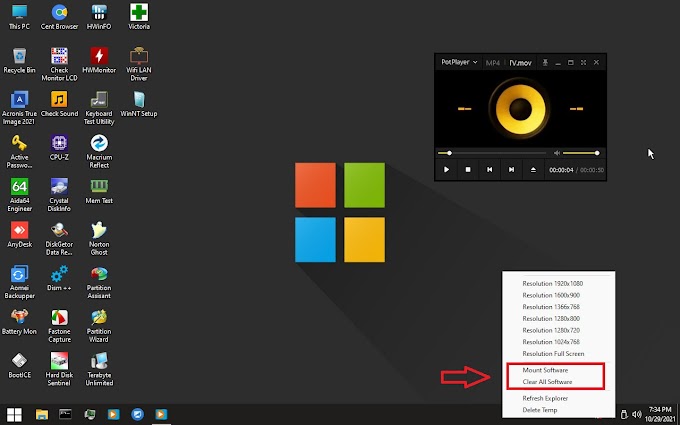This screenshot has width=680, height=425.
Task: Open DiskGetor Data Recovery icon
Action: click(x=59, y=239)
